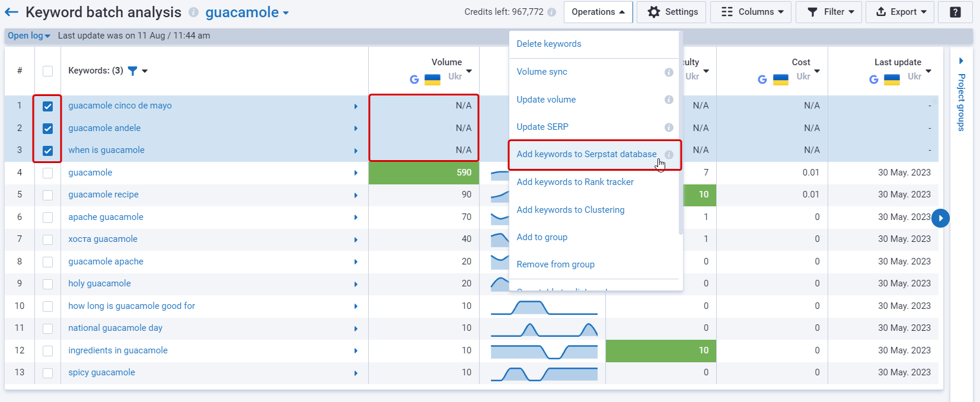This screenshot has width=980, height=402.
Task: Choose Add keywords to Clustering
Action: pyautogui.click(x=570, y=210)
